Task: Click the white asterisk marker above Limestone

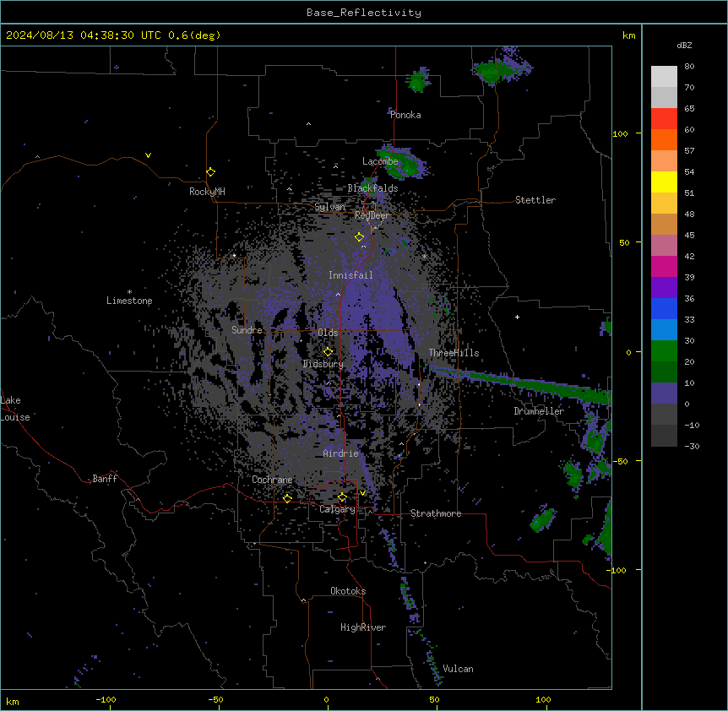Action: point(129,292)
